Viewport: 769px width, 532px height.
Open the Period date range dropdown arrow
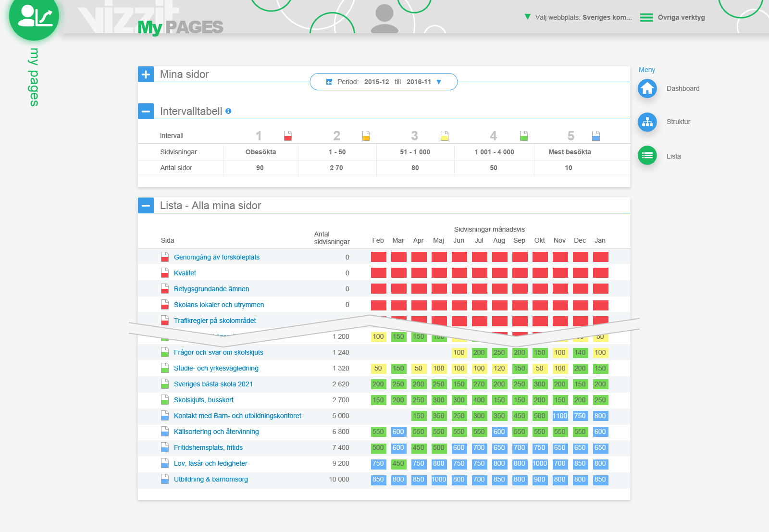(x=439, y=82)
